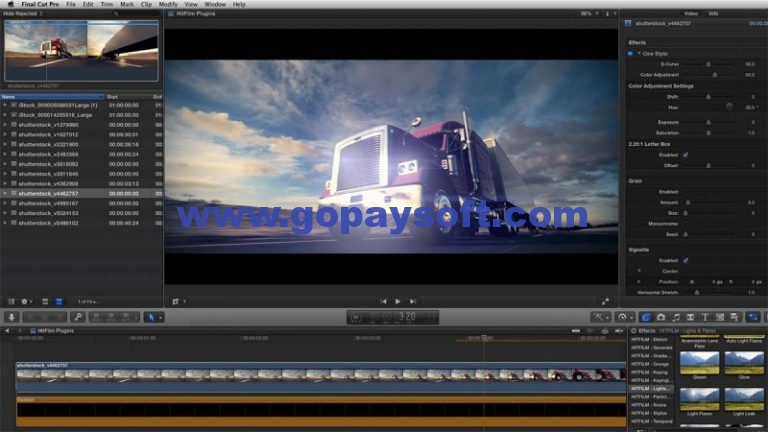Toggle the Cine Style effect on or off

(x=630, y=53)
